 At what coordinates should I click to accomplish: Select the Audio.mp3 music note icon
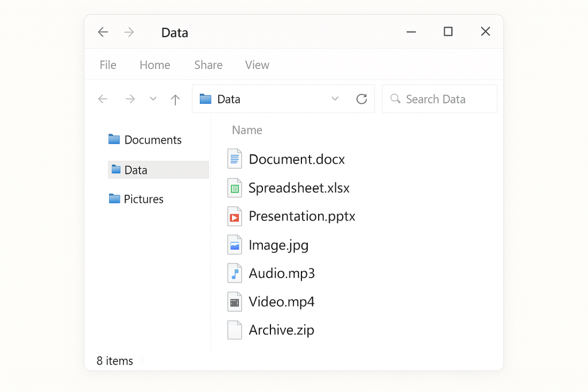coord(234,273)
